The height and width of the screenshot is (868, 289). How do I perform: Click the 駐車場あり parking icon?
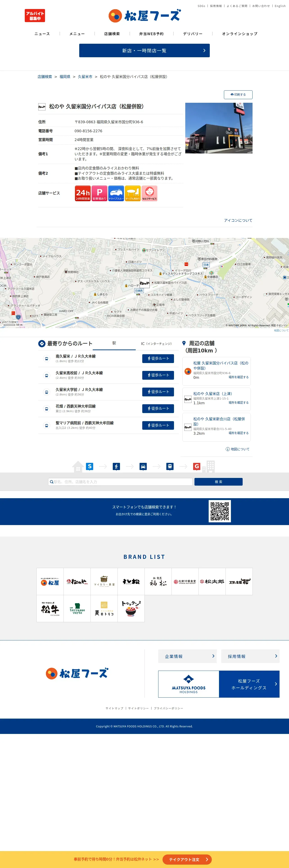[x=99, y=193]
